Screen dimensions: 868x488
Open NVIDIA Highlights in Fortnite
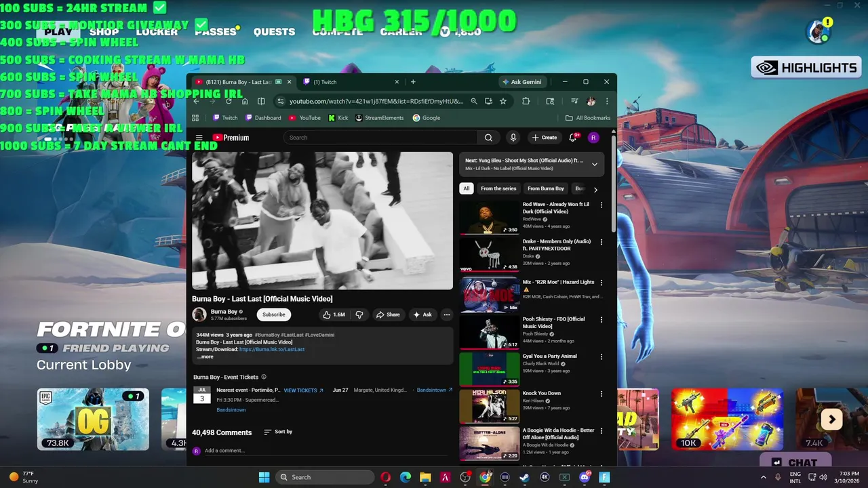pyautogui.click(x=806, y=68)
